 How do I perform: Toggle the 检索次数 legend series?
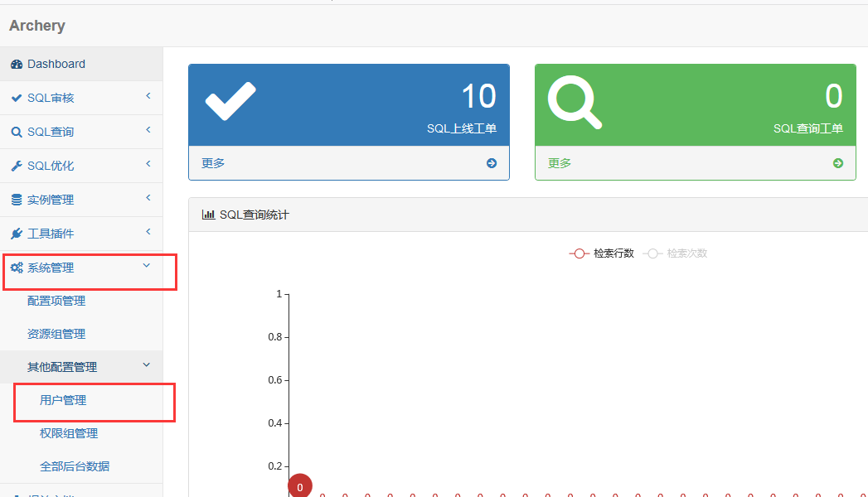(676, 253)
